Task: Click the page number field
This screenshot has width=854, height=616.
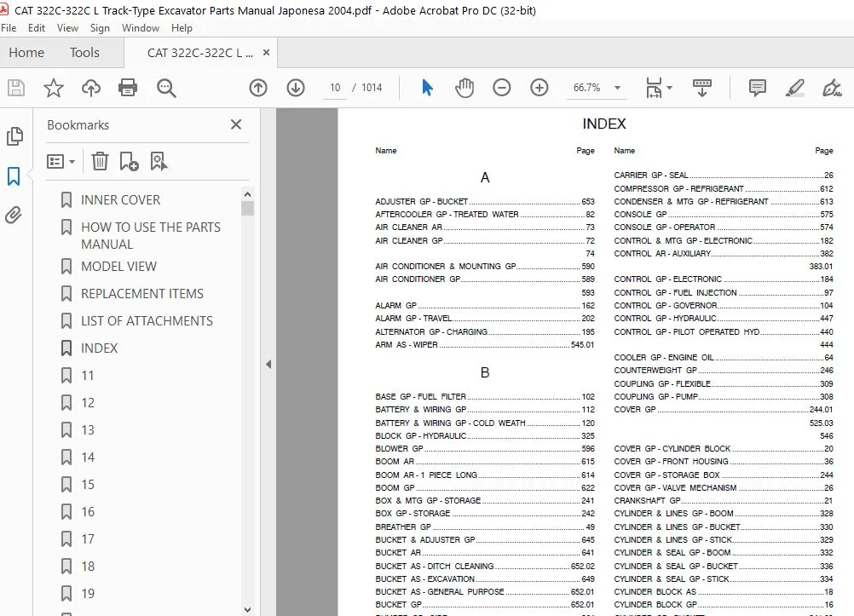Action: point(335,88)
